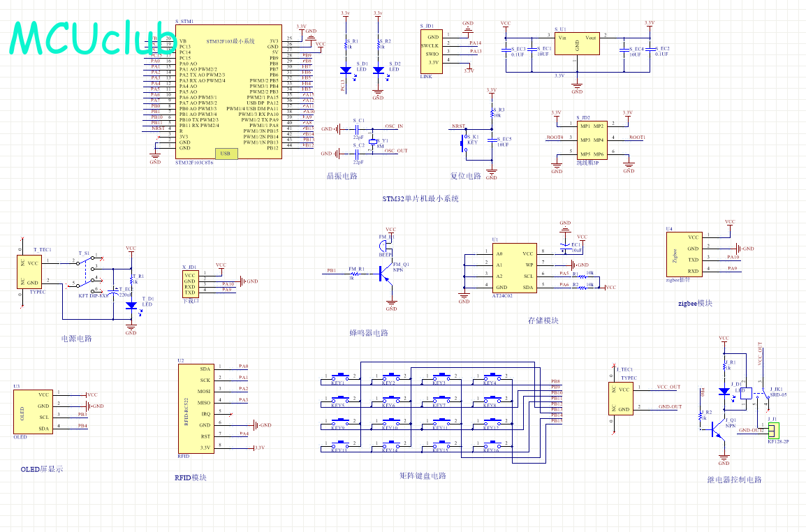Click the yellow USB box on STM32 module
Screen dimensions: 806x532
(x=226, y=153)
